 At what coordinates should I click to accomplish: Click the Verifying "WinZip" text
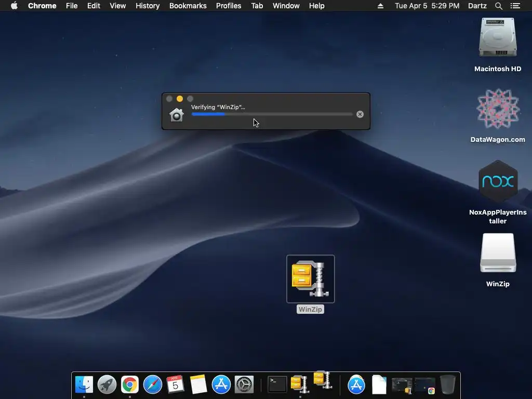(x=218, y=107)
